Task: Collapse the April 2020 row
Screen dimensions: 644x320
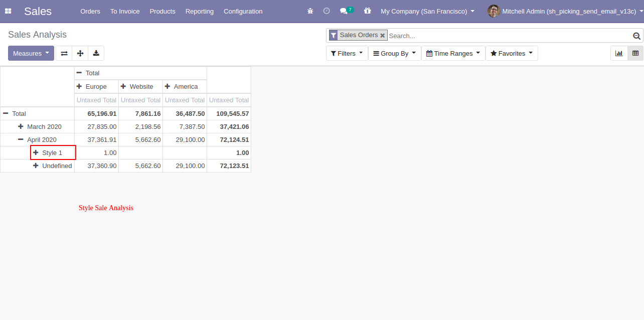Action: point(38,139)
